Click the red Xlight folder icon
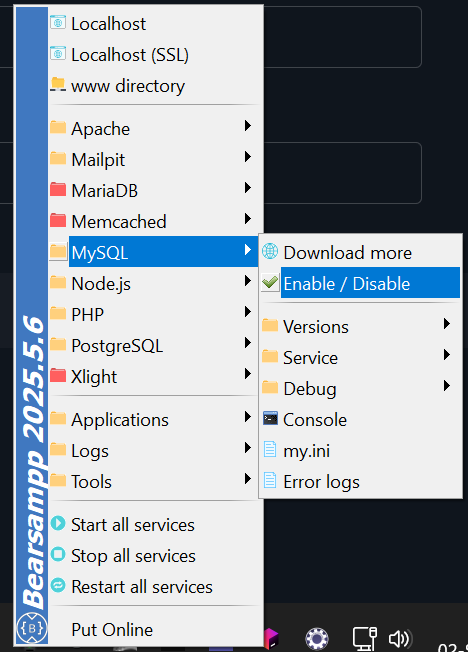The height and width of the screenshot is (652, 468). (58, 376)
